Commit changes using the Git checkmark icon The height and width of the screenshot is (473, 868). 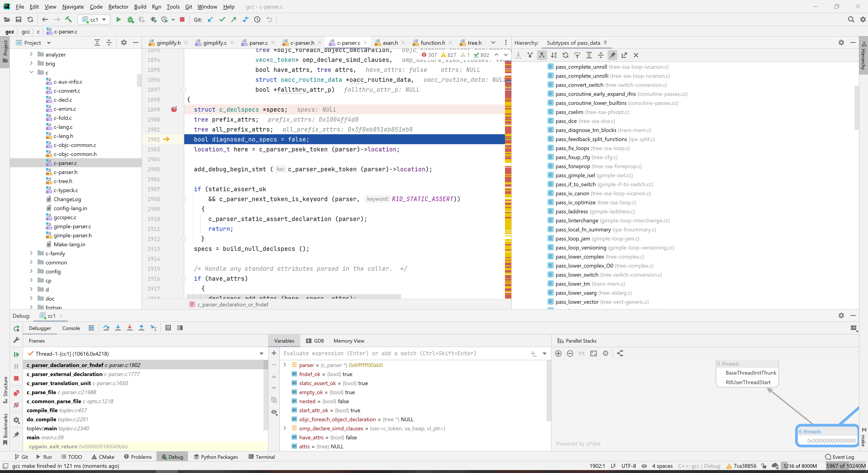(222, 19)
